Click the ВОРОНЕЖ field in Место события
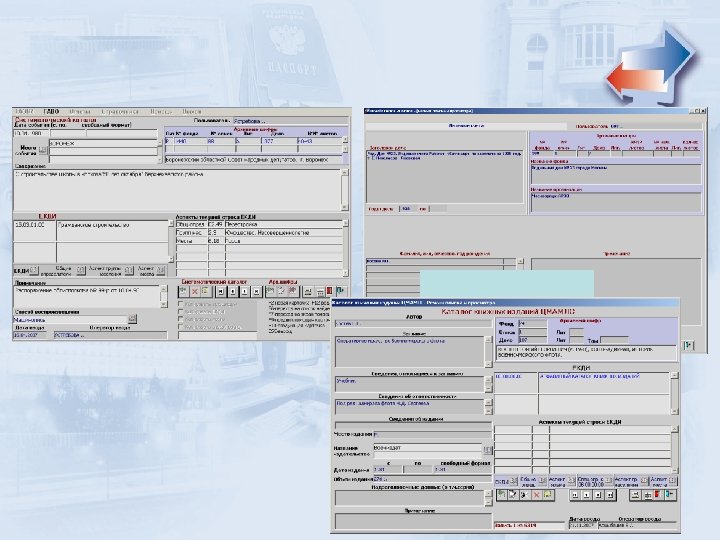Screen dimensions: 720x540 [103, 143]
